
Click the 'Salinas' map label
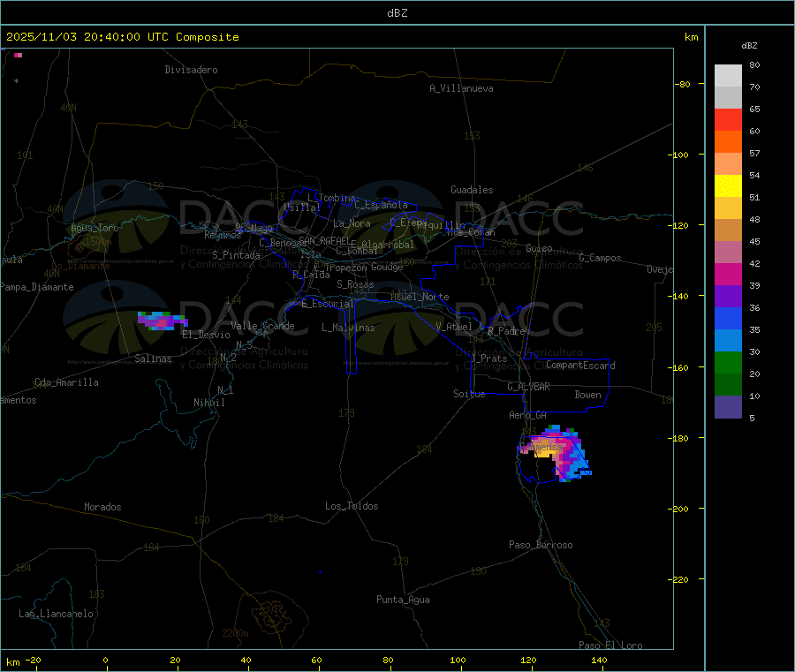coord(153,359)
